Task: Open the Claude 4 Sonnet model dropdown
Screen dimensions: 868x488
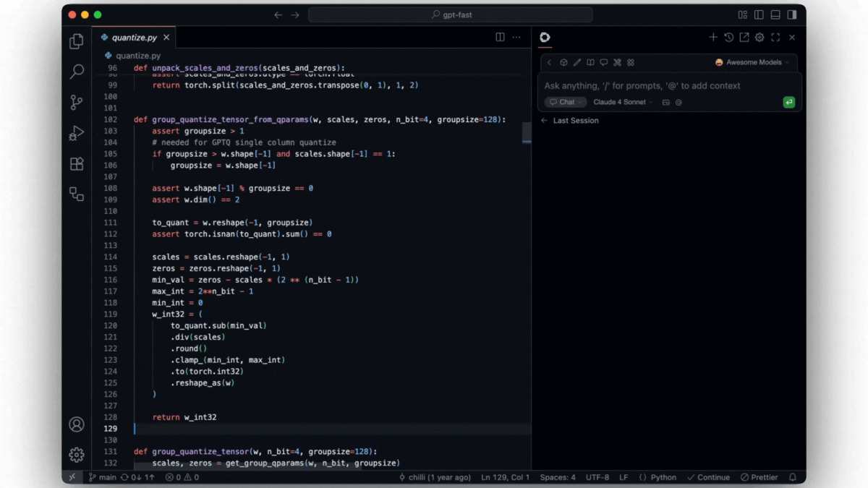Action: [x=623, y=102]
